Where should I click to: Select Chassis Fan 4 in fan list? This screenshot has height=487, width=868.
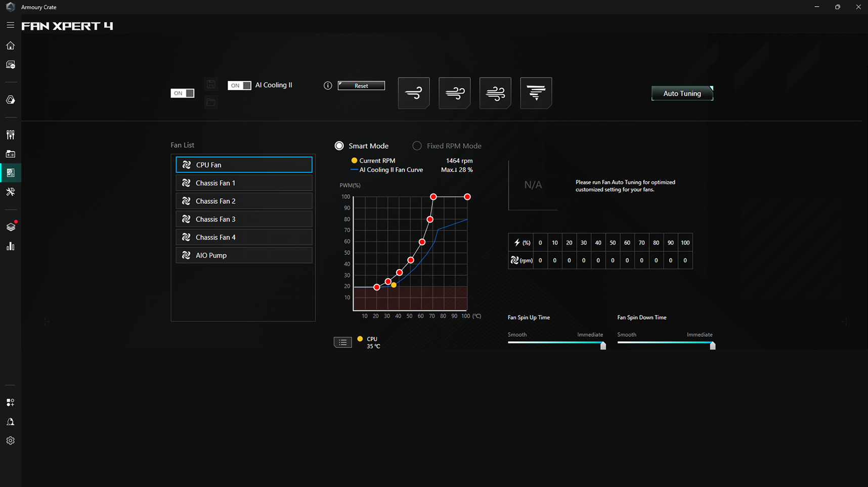point(244,237)
